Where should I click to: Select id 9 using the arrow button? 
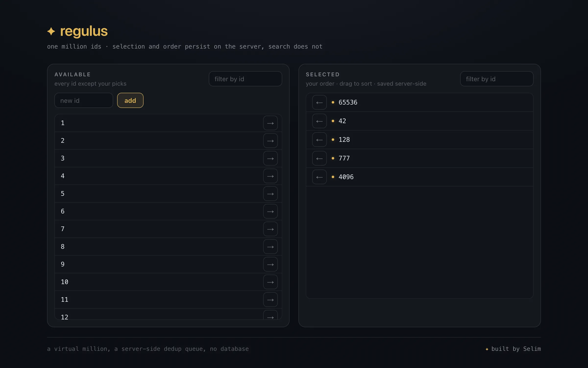pos(270,264)
